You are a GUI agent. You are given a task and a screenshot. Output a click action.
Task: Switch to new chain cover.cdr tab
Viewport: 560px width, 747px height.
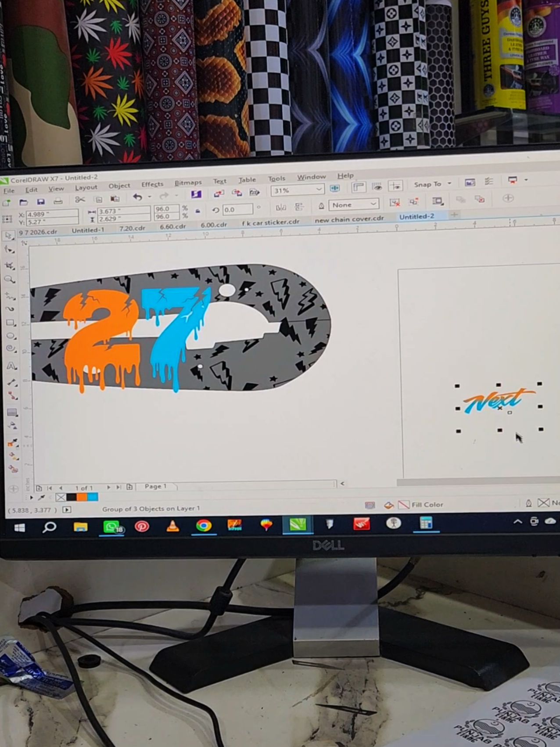click(x=349, y=219)
